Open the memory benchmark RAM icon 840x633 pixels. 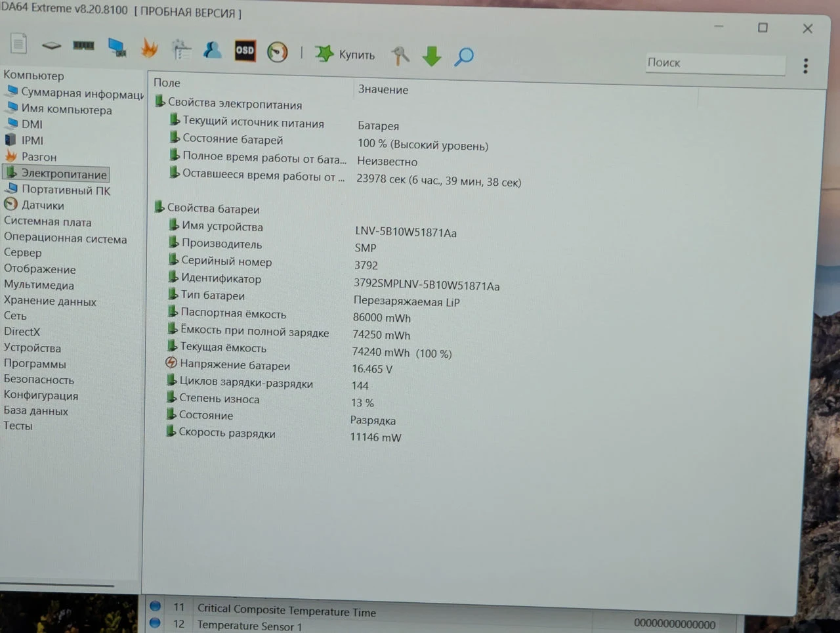[x=83, y=45]
